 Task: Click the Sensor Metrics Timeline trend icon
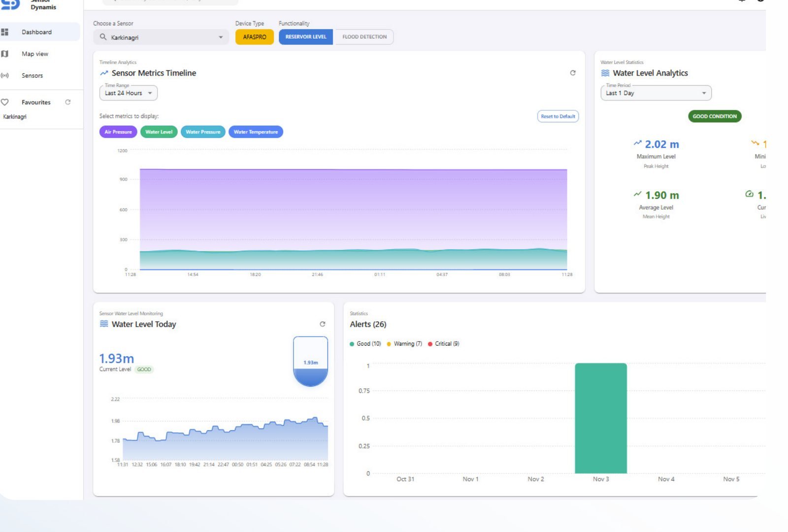click(104, 73)
